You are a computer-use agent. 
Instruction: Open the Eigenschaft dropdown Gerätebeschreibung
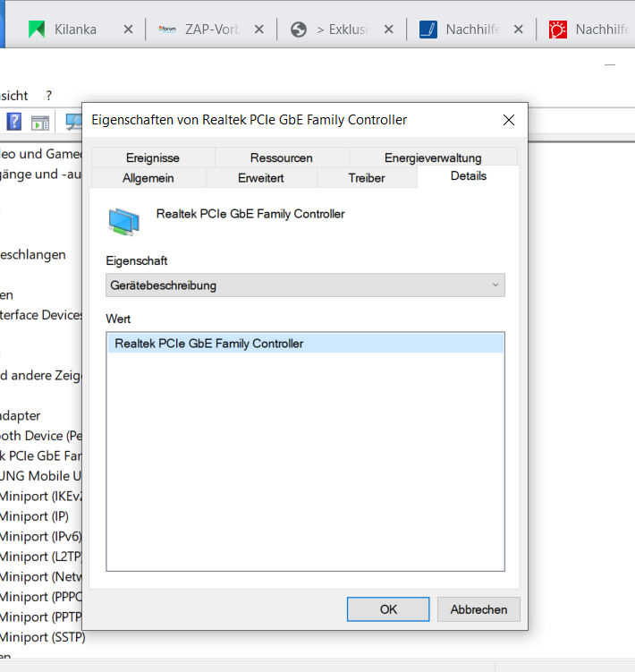pyautogui.click(x=305, y=285)
